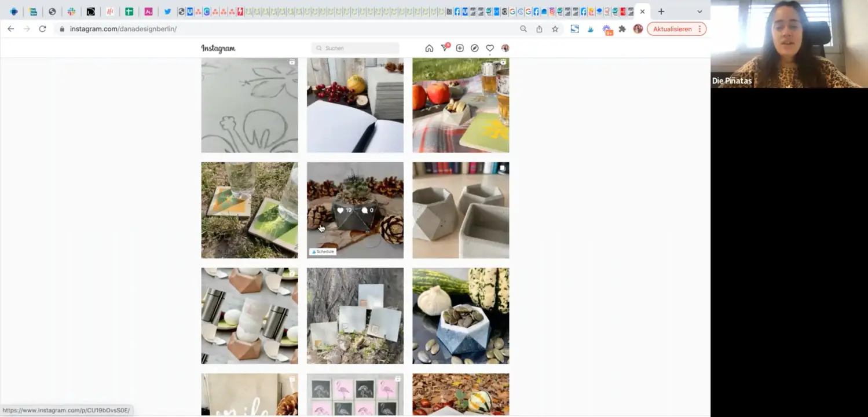Image resolution: width=868 pixels, height=417 pixels.
Task: Open the blue pot with pumpkin seeds post
Action: click(460, 316)
